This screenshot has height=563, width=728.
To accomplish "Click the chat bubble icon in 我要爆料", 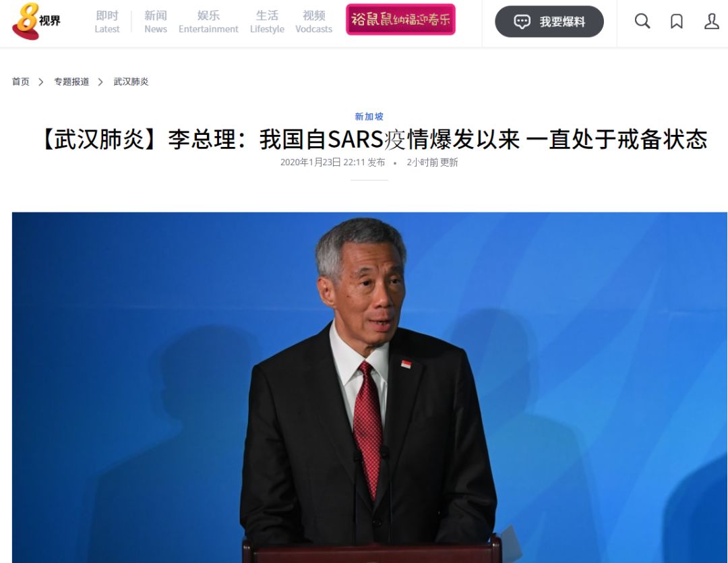I will pos(522,22).
